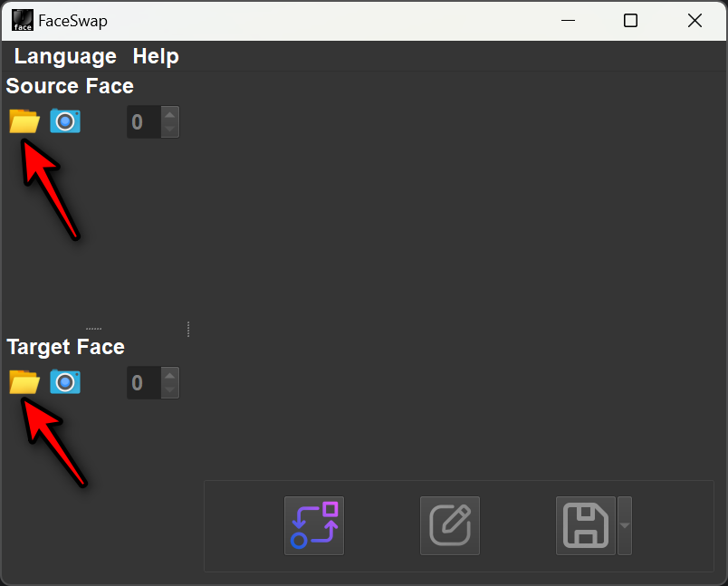Decrease Target Face index spinner
Screen dimensions: 728x586
[x=170, y=390]
